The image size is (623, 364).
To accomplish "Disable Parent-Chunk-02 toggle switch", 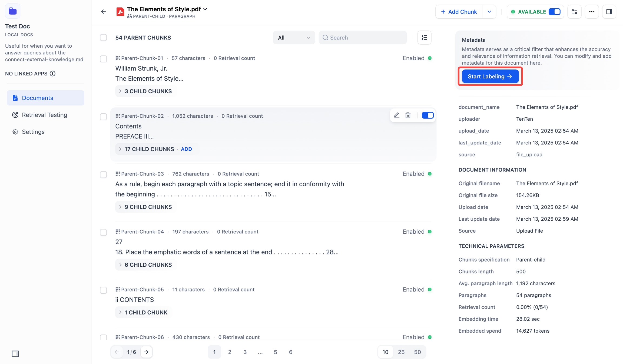I will pyautogui.click(x=428, y=115).
